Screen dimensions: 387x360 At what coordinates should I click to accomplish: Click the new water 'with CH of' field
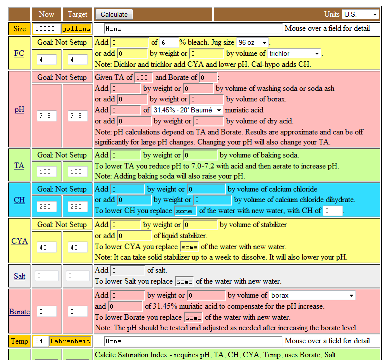click(333, 211)
